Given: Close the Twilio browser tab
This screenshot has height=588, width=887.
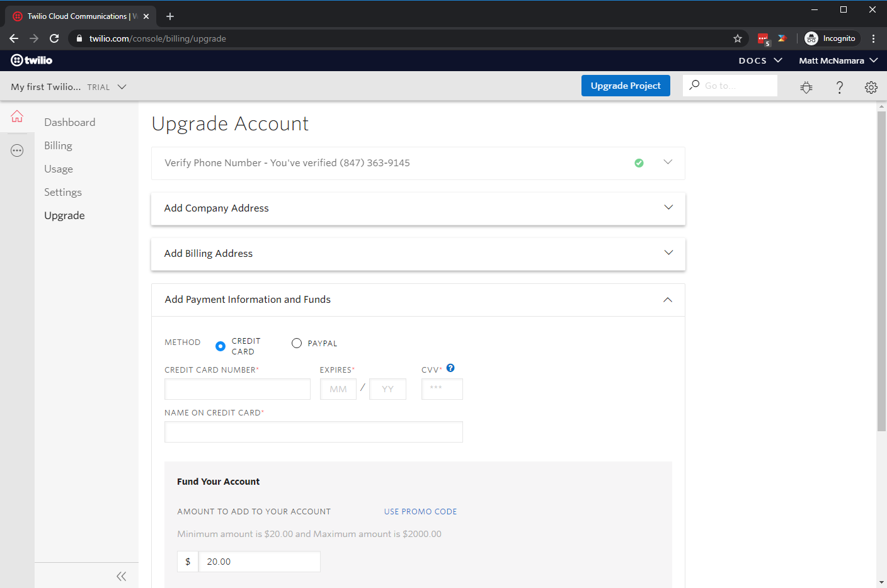Looking at the screenshot, I should pos(146,16).
